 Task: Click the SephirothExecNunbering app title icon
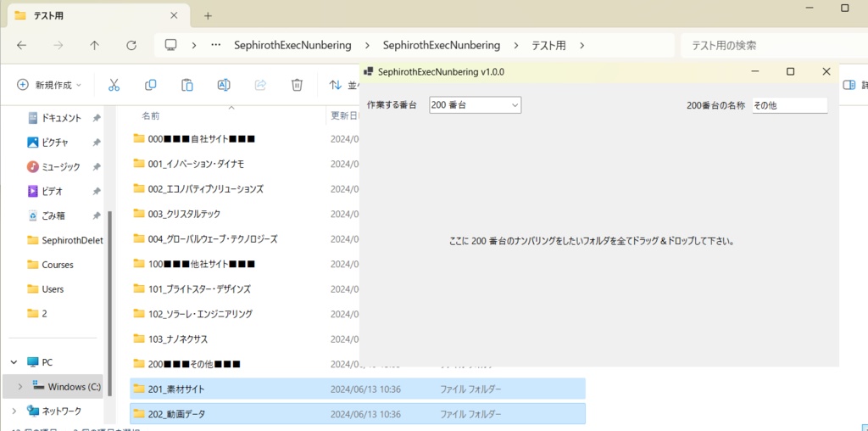[369, 71]
